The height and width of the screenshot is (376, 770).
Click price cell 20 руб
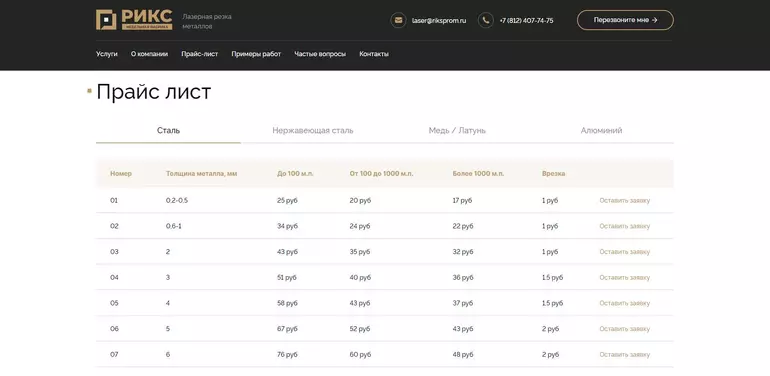(360, 201)
